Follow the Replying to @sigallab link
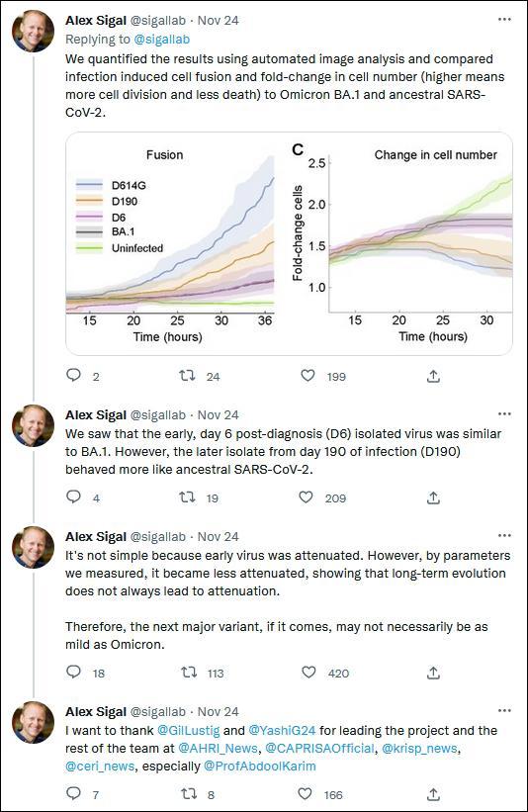Screen dimensions: 528x812 tap(161, 40)
